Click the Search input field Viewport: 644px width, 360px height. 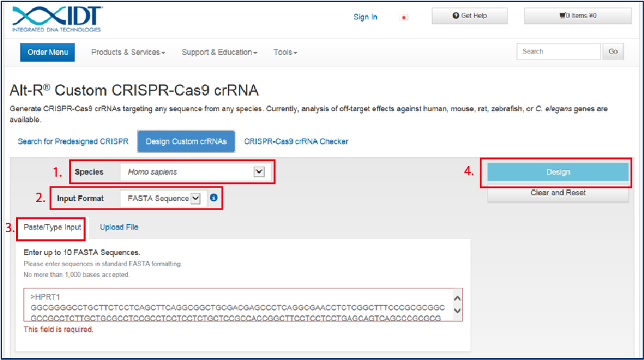point(558,52)
